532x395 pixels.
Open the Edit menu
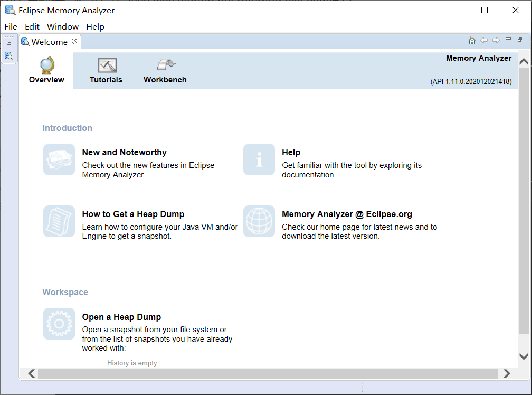click(32, 27)
